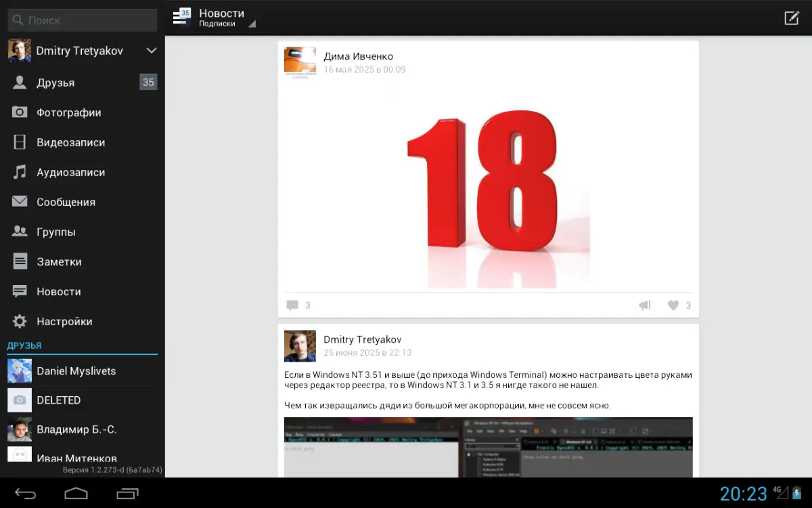Click the Настройки gear icon
Image resolution: width=812 pixels, height=508 pixels.
point(20,321)
